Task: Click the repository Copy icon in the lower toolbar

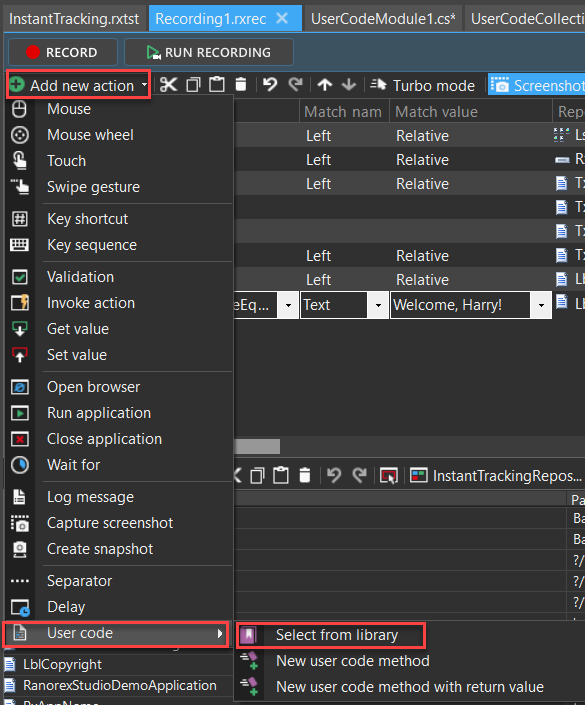Action: pos(258,476)
